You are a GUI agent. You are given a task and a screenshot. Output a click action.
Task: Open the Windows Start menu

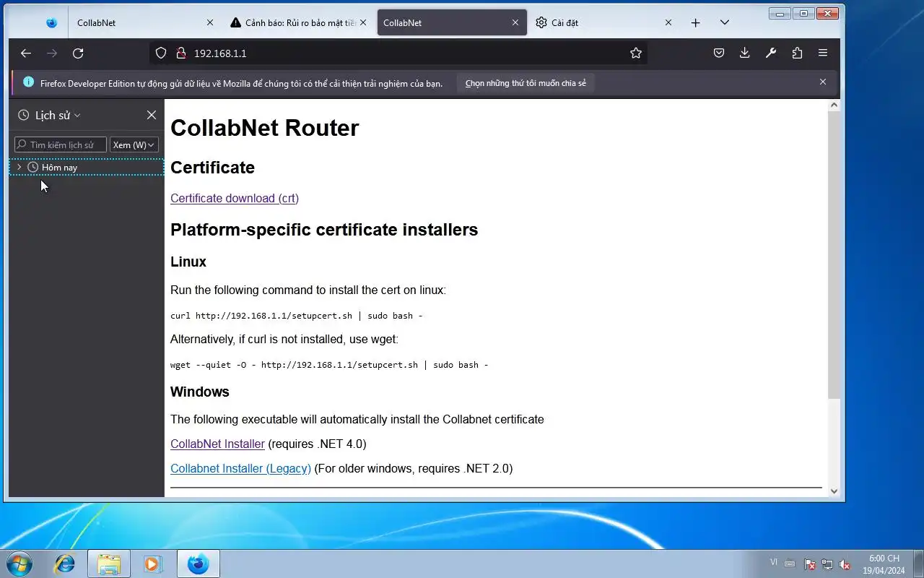coord(18,563)
